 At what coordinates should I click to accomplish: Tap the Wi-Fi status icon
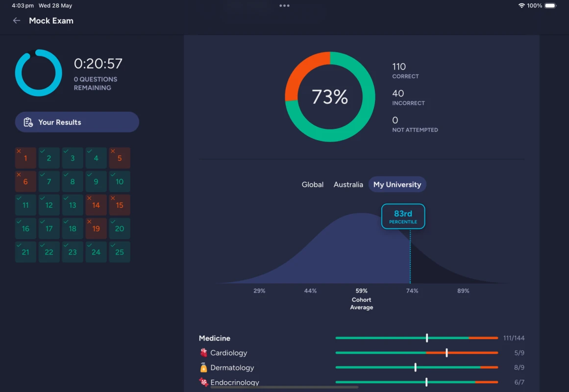pyautogui.click(x=521, y=6)
